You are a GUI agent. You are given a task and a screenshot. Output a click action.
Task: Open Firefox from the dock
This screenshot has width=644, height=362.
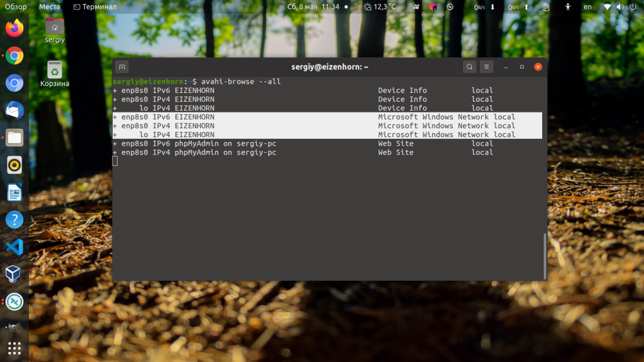click(x=14, y=28)
